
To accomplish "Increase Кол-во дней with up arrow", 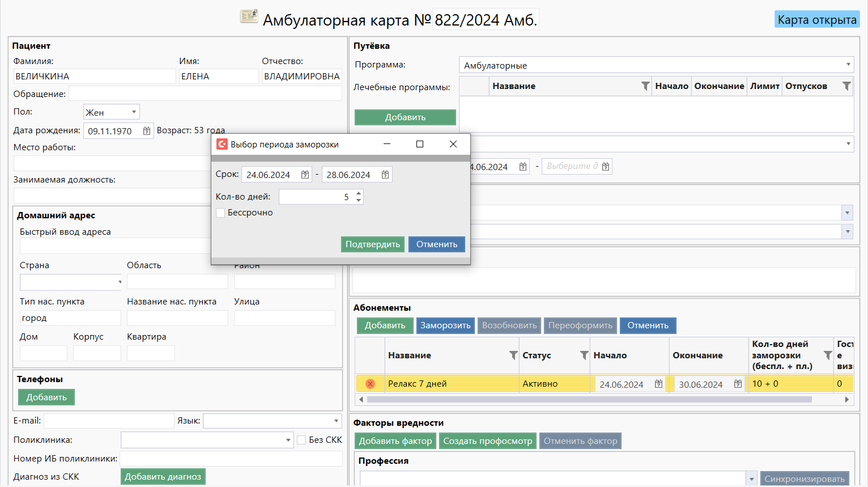I will point(359,193).
